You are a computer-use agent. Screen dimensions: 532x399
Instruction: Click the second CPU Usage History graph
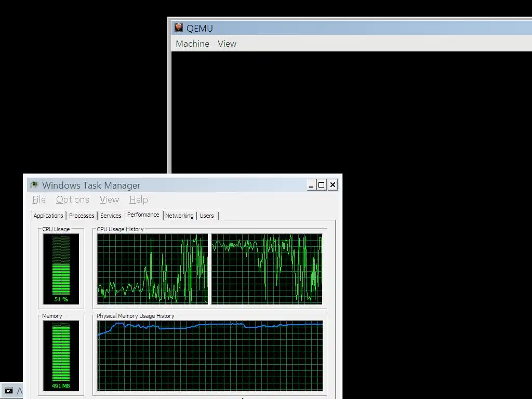click(267, 269)
